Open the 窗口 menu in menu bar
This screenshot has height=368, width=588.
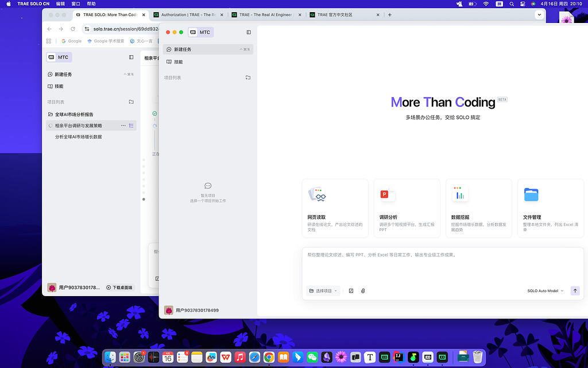[76, 4]
